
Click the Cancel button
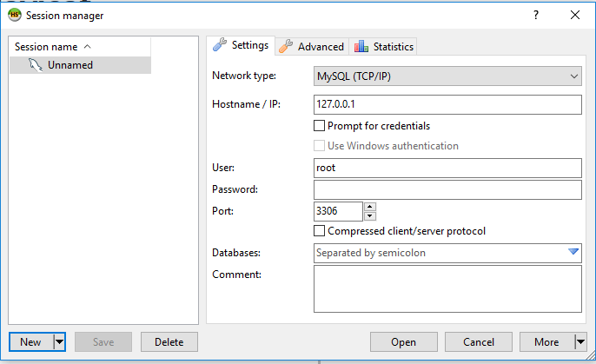tap(479, 342)
